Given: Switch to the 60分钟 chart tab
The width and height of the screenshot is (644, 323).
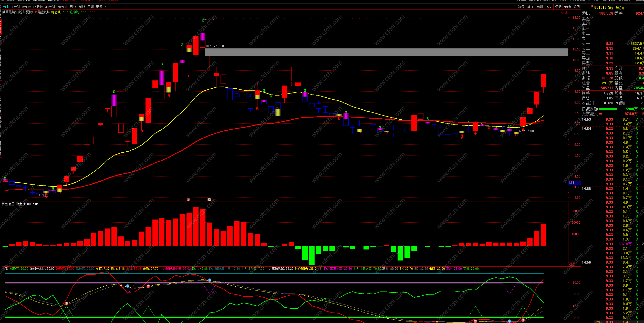Looking at the screenshot, I should [x=63, y=7].
